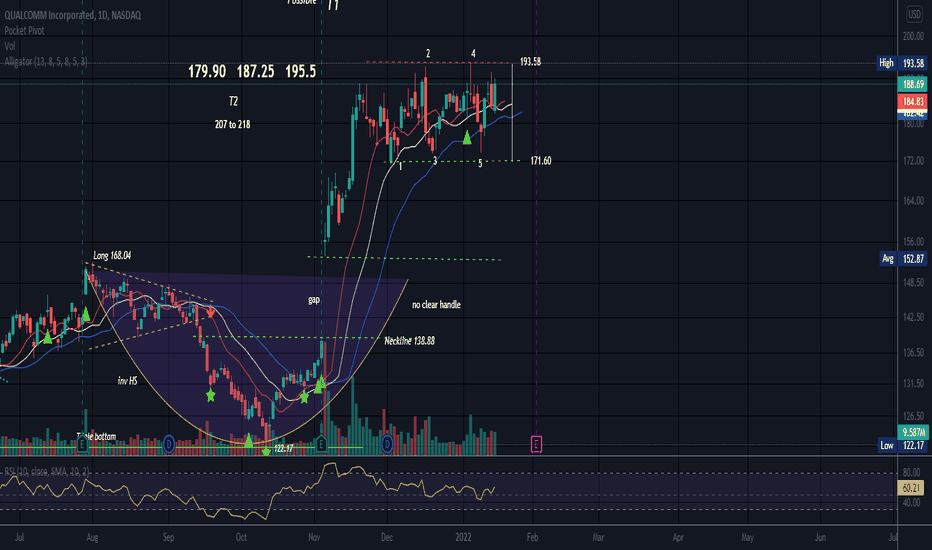Screen dimensions: 932x550
Task: Click the Feb label on time axis
Action: click(x=532, y=537)
